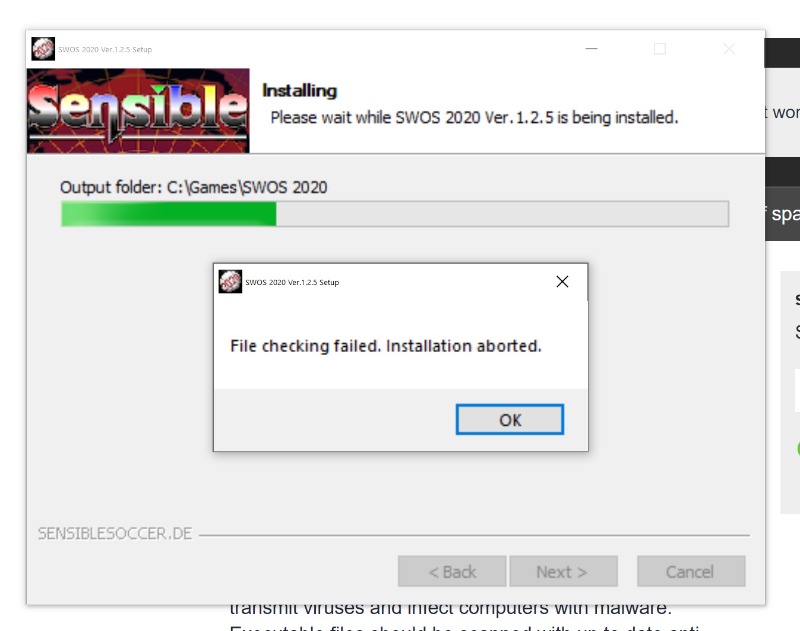Image resolution: width=800 pixels, height=631 pixels.
Task: Click the greyed-out Next > button
Action: (x=563, y=571)
